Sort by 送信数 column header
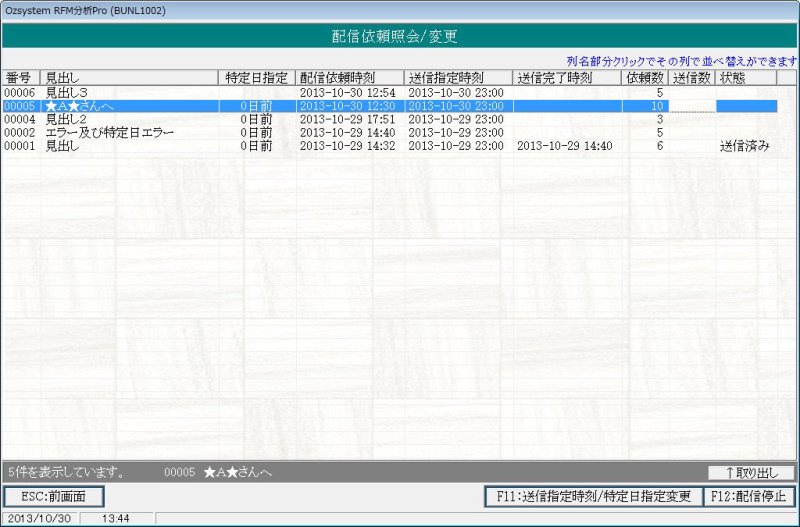Viewport: 800px width, 527px height. click(x=692, y=78)
